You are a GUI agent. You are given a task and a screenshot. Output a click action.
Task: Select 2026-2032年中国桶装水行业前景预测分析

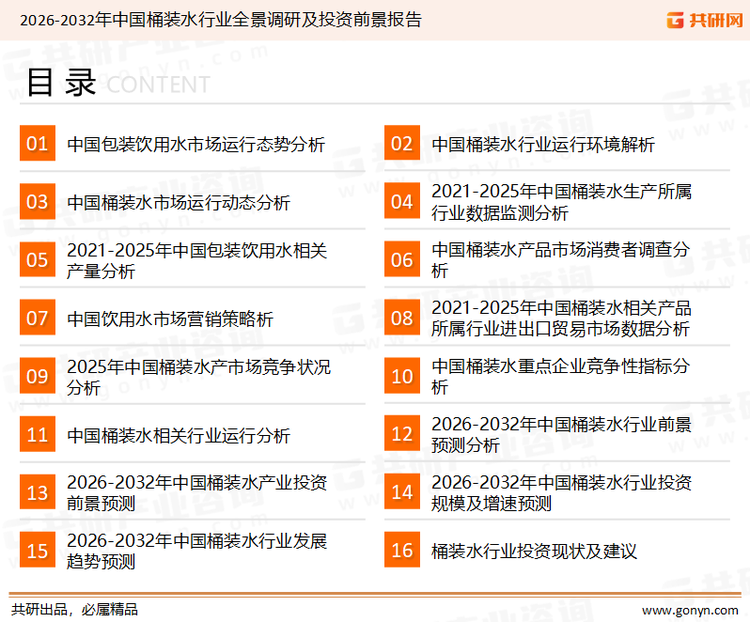click(562, 434)
